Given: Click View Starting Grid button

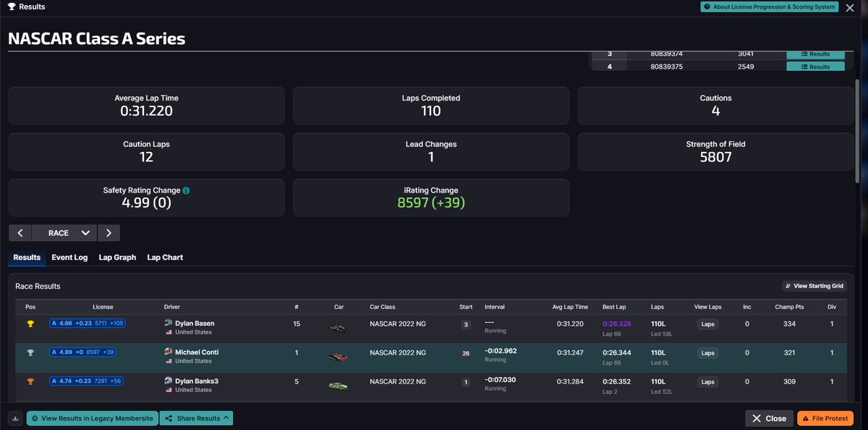Looking at the screenshot, I should pyautogui.click(x=814, y=286).
